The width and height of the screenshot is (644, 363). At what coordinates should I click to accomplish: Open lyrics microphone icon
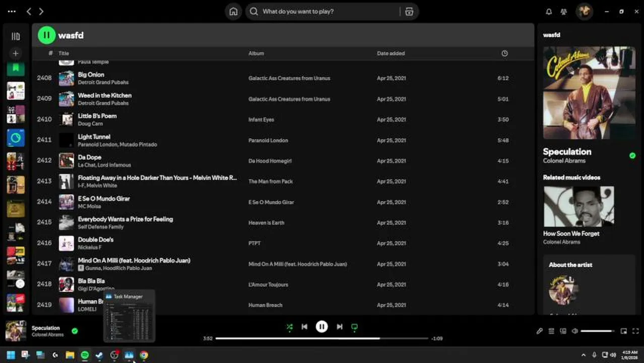pos(539,331)
